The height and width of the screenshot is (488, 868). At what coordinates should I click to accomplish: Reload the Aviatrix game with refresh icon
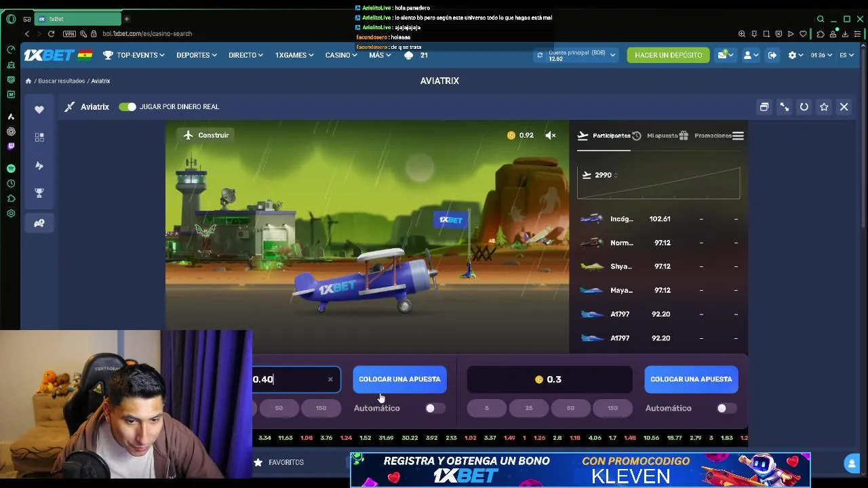(804, 107)
